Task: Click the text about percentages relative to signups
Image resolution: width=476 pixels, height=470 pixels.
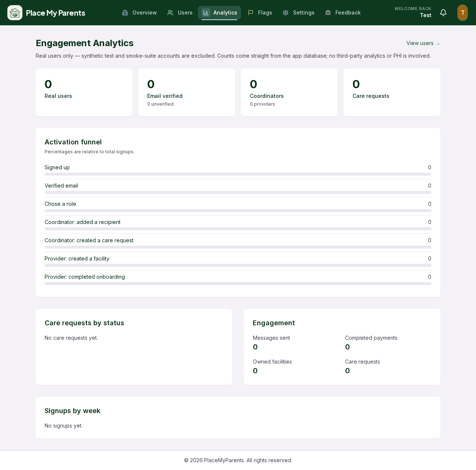Action: (90, 152)
